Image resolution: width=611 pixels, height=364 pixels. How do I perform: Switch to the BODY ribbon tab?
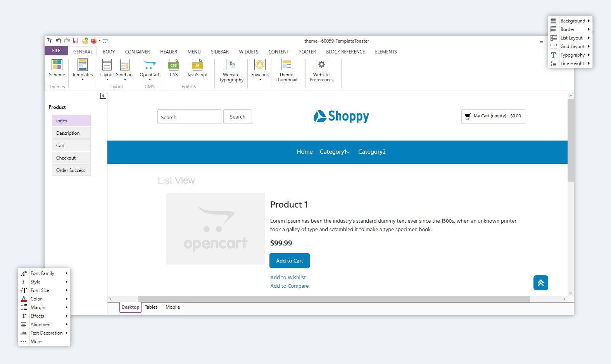(x=109, y=52)
